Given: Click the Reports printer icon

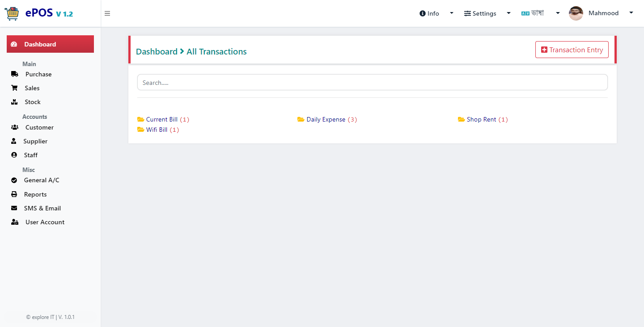Looking at the screenshot, I should (14, 194).
